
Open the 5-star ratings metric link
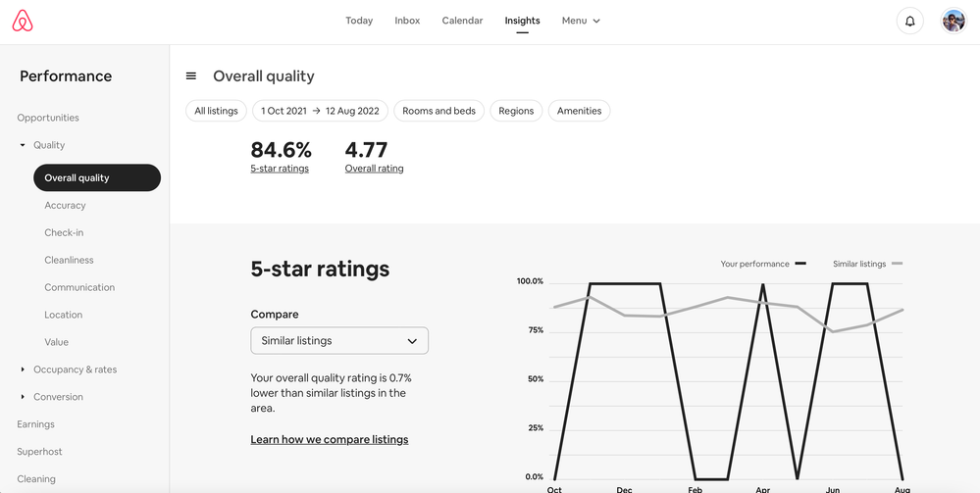pyautogui.click(x=280, y=169)
